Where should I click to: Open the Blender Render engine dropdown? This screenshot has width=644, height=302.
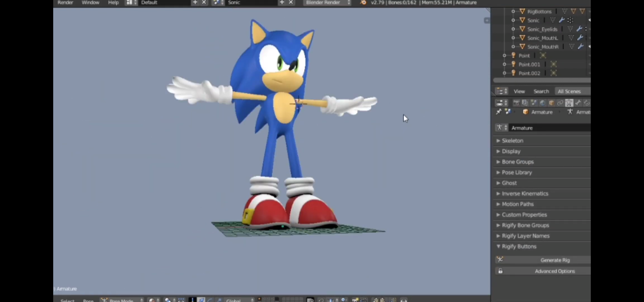tap(327, 3)
